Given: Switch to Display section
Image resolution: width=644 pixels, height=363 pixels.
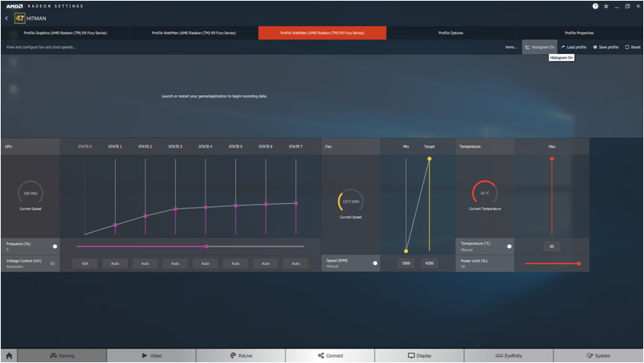Looking at the screenshot, I should coord(419,355).
